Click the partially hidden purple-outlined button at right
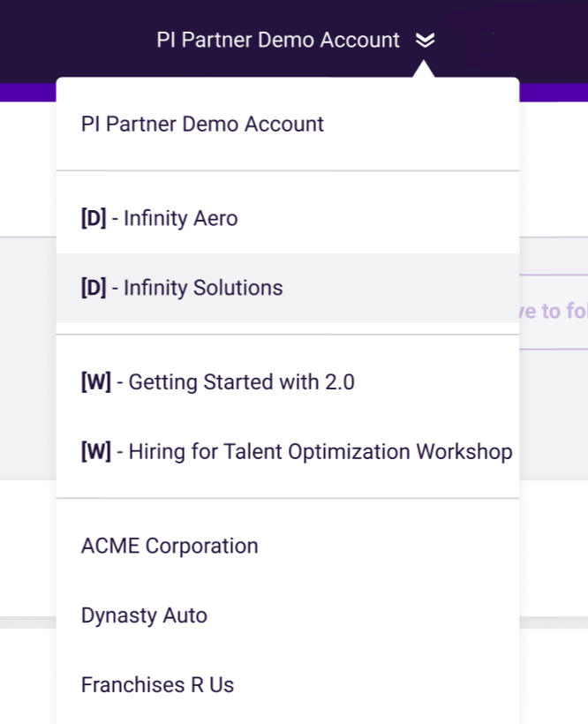This screenshot has height=724, width=588. click(x=552, y=312)
